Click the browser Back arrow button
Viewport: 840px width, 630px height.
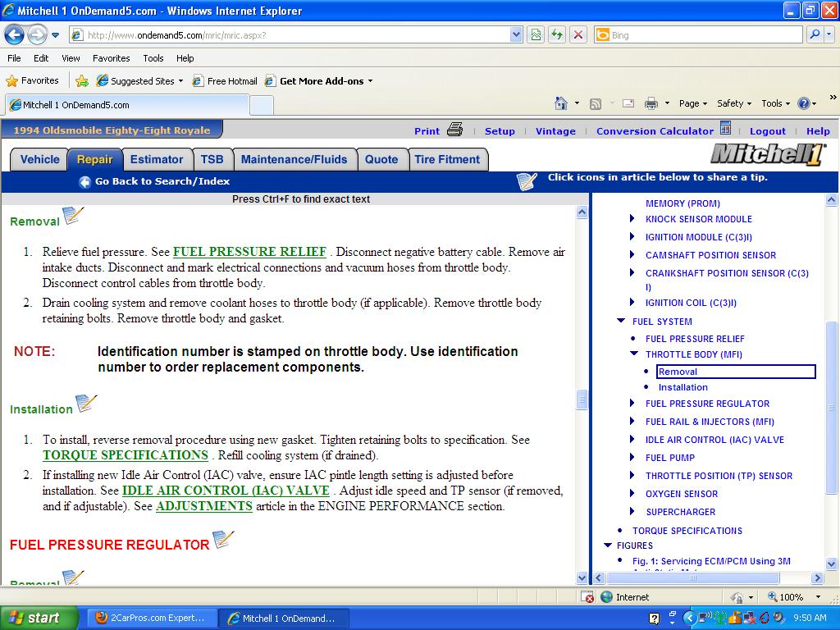pyautogui.click(x=15, y=35)
